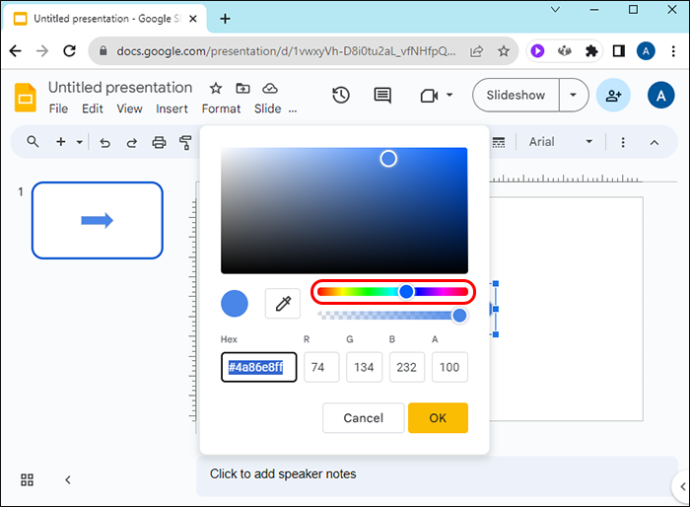The width and height of the screenshot is (690, 507).
Task: Select the eyedropper color picker tool
Action: (283, 303)
